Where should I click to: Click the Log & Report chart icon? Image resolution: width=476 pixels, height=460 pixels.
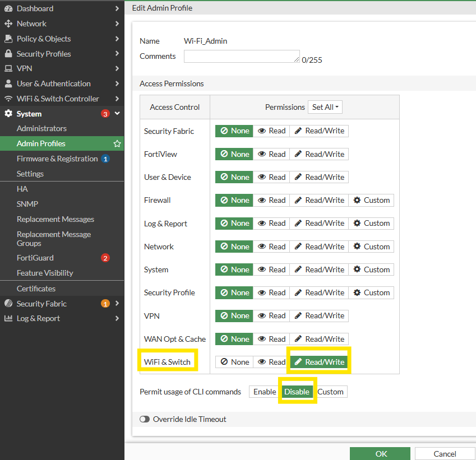[8, 318]
